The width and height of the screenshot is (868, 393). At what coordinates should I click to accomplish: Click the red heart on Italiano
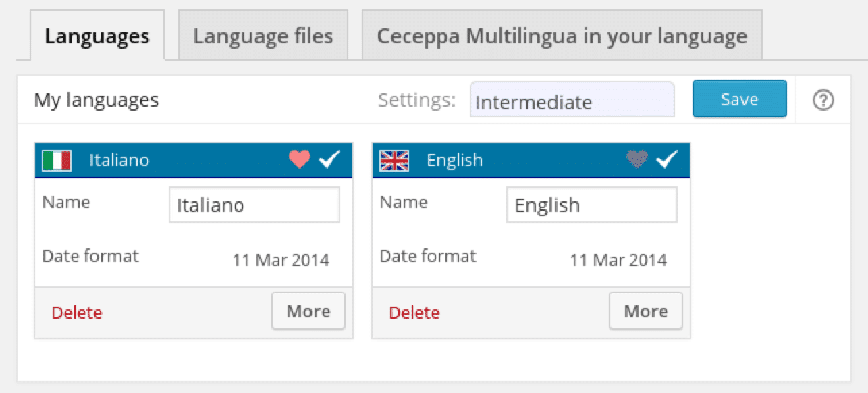click(300, 159)
